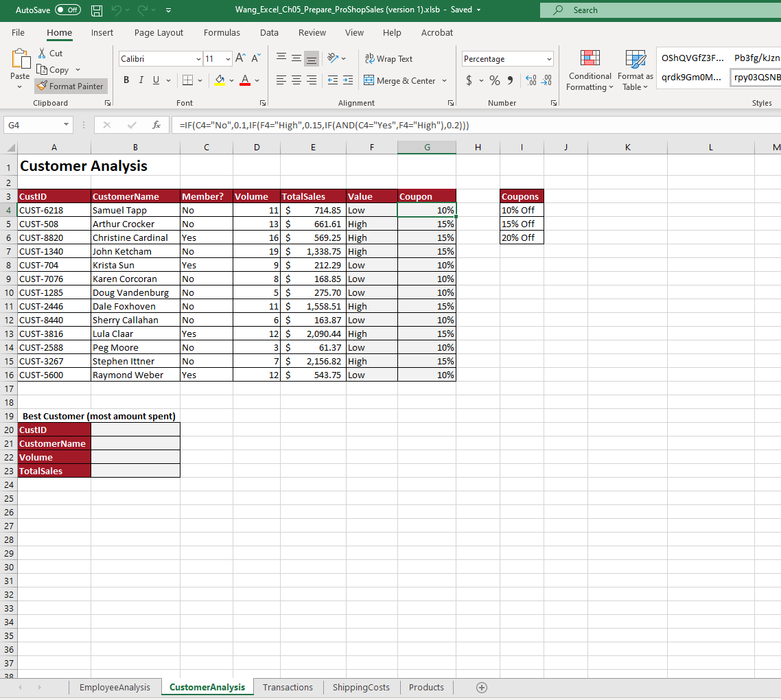The height and width of the screenshot is (700, 781).
Task: Open the Products sheet tab
Action: (426, 688)
